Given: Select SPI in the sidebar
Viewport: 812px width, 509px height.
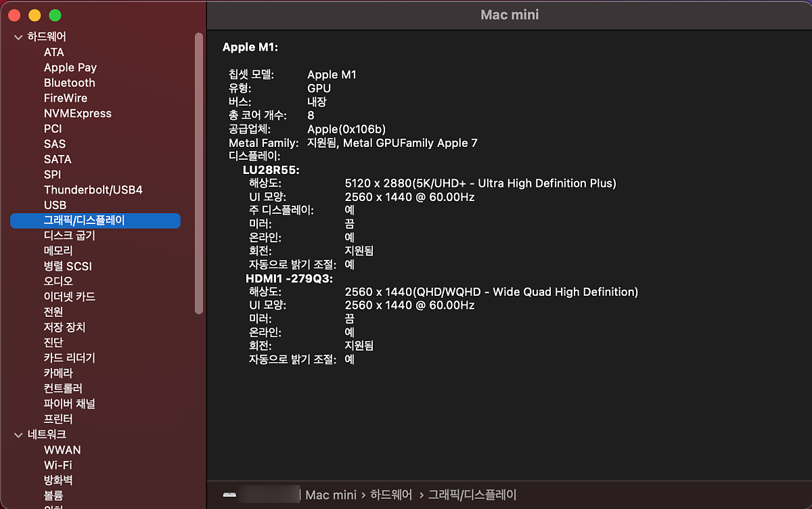Looking at the screenshot, I should pyautogui.click(x=52, y=175).
